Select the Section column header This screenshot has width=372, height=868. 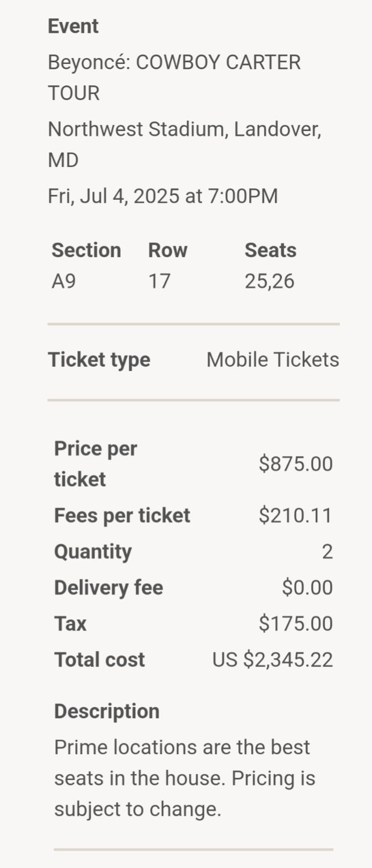pos(86,250)
